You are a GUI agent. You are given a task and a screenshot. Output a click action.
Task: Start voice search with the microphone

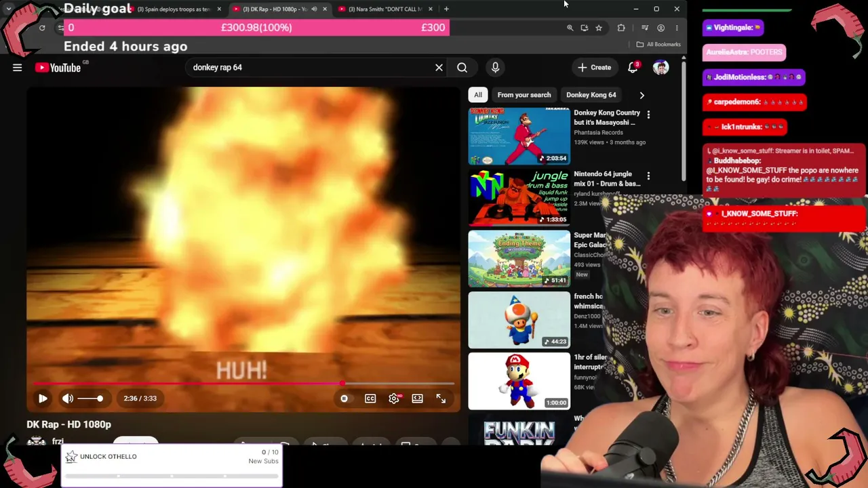[x=495, y=67]
